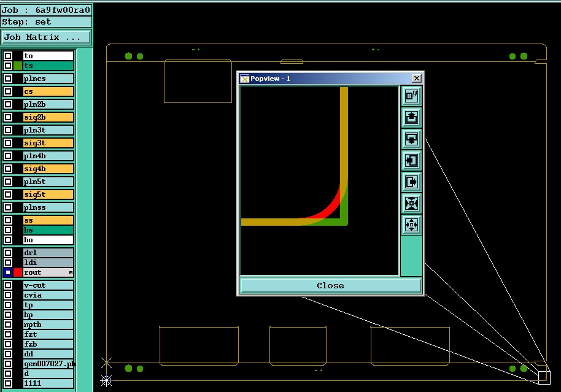Image resolution: width=561 pixels, height=392 pixels.
Task: Toggle checkbox for layer ts
Action: coord(8,66)
